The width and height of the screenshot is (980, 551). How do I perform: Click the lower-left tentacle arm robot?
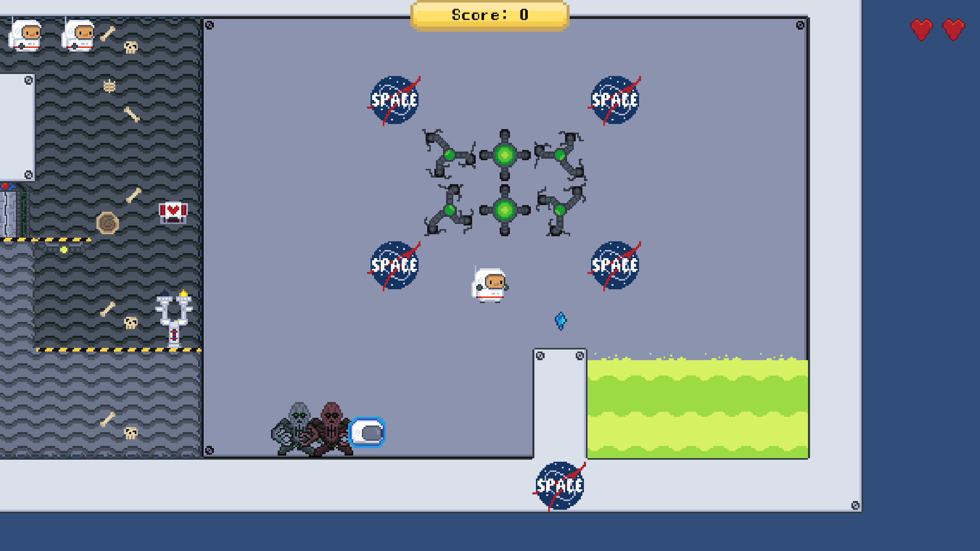449,210
